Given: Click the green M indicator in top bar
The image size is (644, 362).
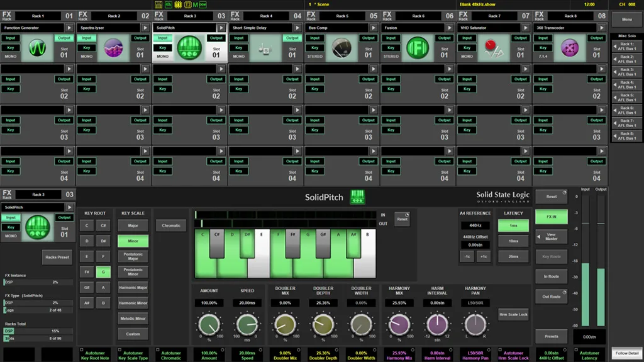Looking at the screenshot, I should click(196, 4).
